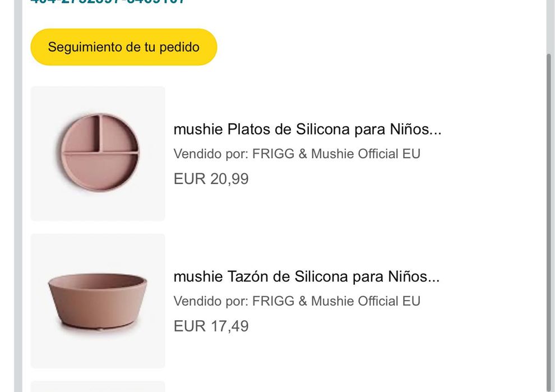
Task: Click the seller line under the Tazón item
Action: point(297,301)
